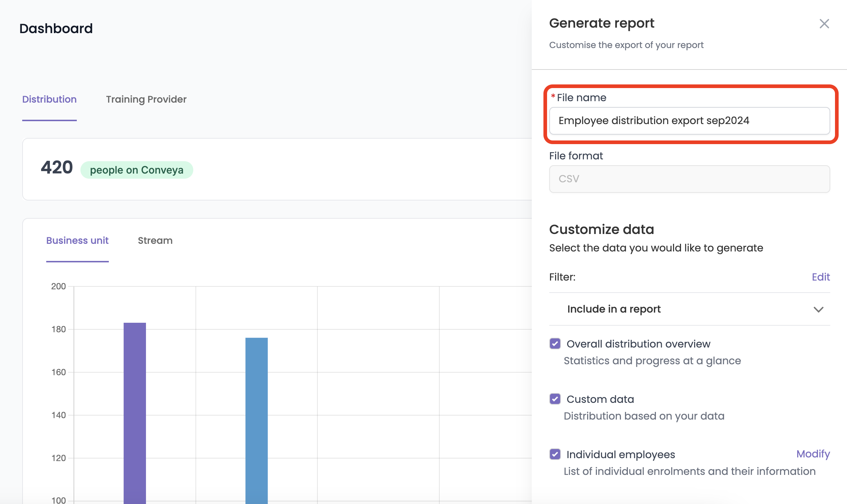Uncheck the Custom data checkbox
The width and height of the screenshot is (847, 504).
555,399
